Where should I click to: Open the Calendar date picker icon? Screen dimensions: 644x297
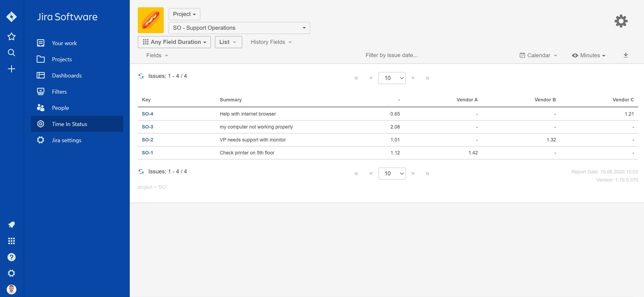point(523,55)
